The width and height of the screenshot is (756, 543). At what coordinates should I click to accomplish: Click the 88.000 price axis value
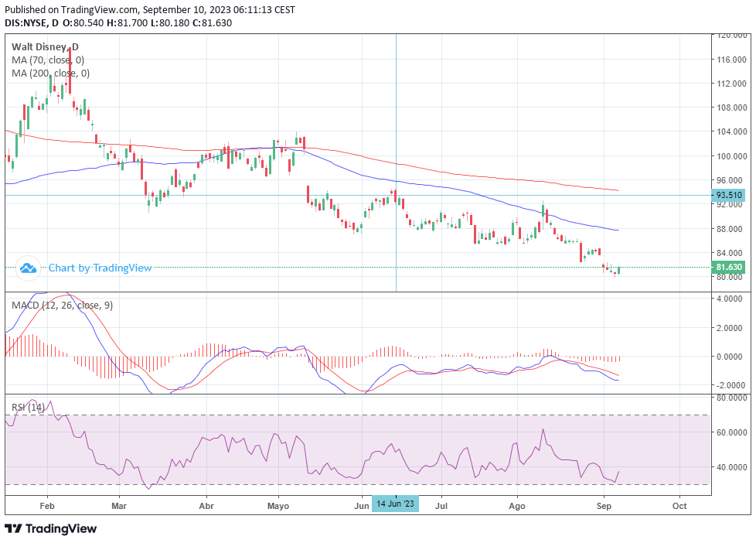point(730,228)
